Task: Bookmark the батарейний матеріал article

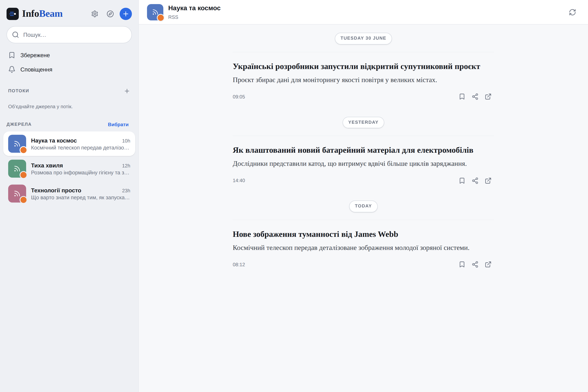Action: click(x=462, y=181)
